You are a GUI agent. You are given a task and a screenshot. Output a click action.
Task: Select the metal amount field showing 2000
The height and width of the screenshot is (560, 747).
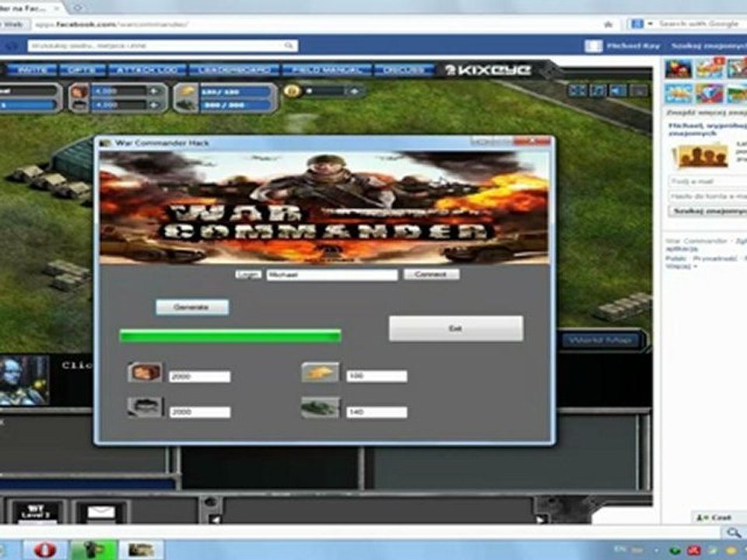(x=200, y=376)
